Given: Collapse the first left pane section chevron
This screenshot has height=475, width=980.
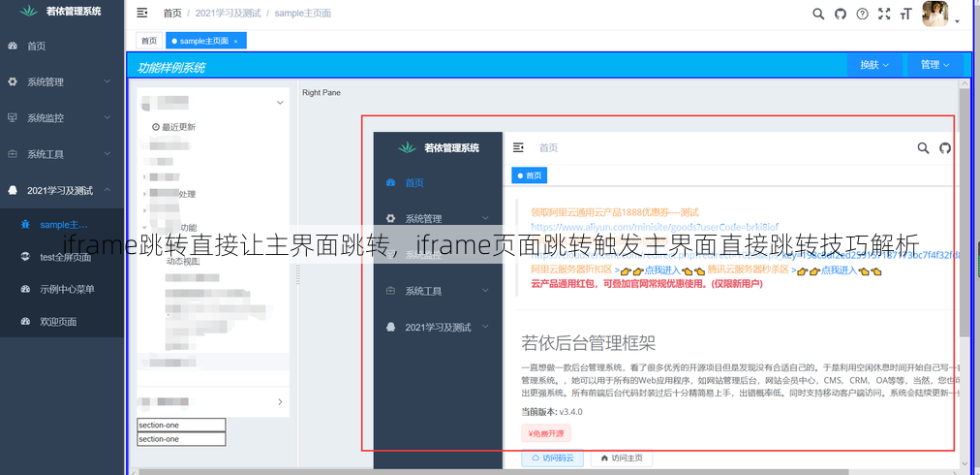Looking at the screenshot, I should pos(280,103).
